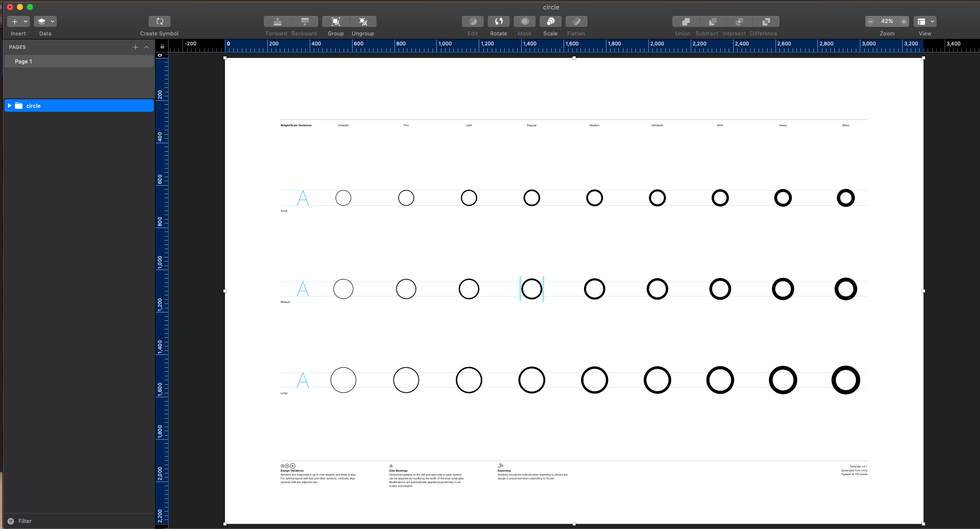Viewport: 980px width, 529px height.
Task: Apply Difference boolean operation
Action: (766, 21)
